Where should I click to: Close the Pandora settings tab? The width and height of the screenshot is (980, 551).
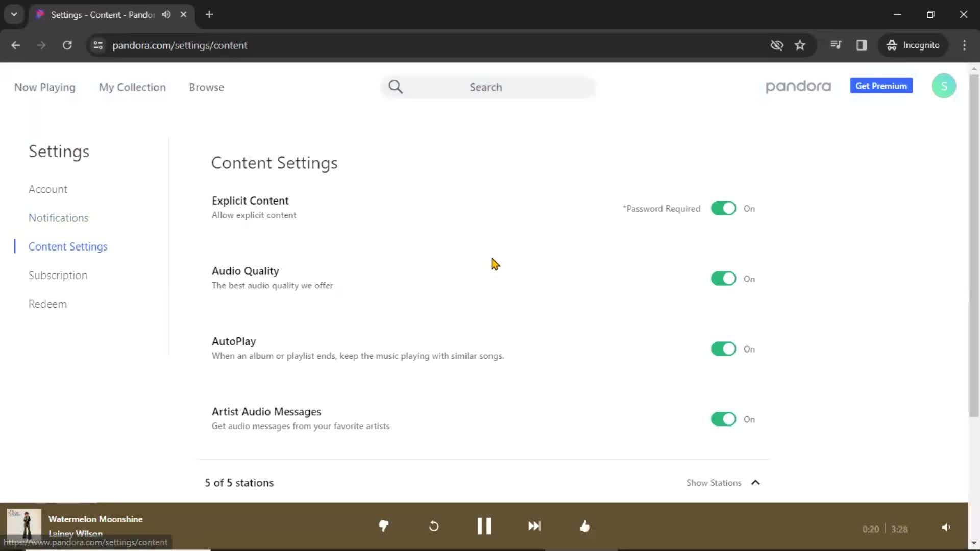(183, 14)
